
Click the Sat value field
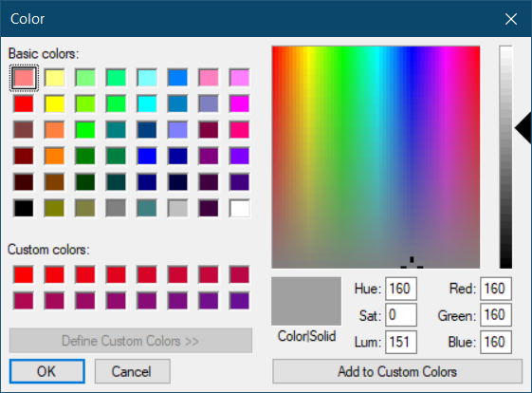tap(401, 315)
